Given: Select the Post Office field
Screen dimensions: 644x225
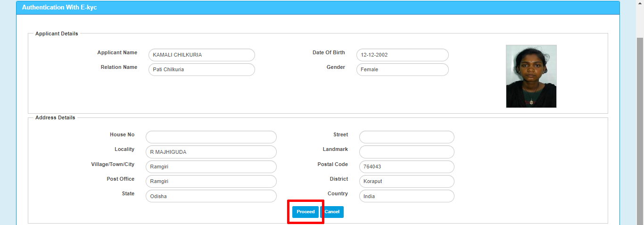Looking at the screenshot, I should click(x=211, y=181).
